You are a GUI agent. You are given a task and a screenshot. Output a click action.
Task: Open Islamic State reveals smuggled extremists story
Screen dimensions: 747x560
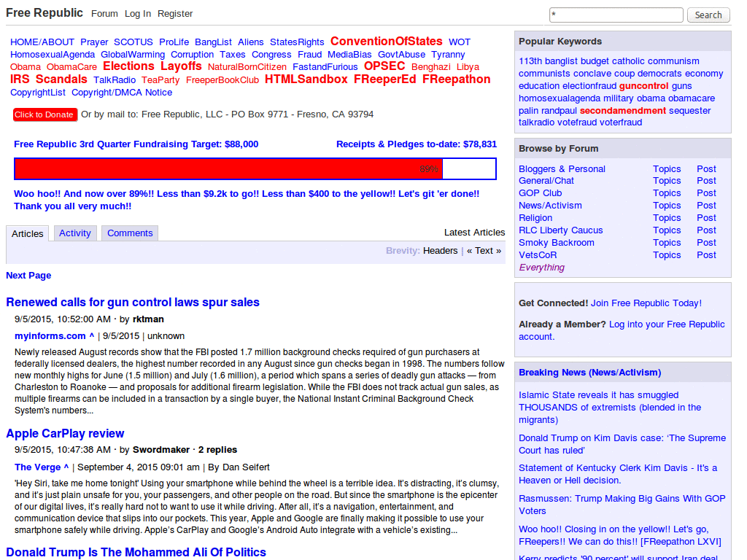610,408
